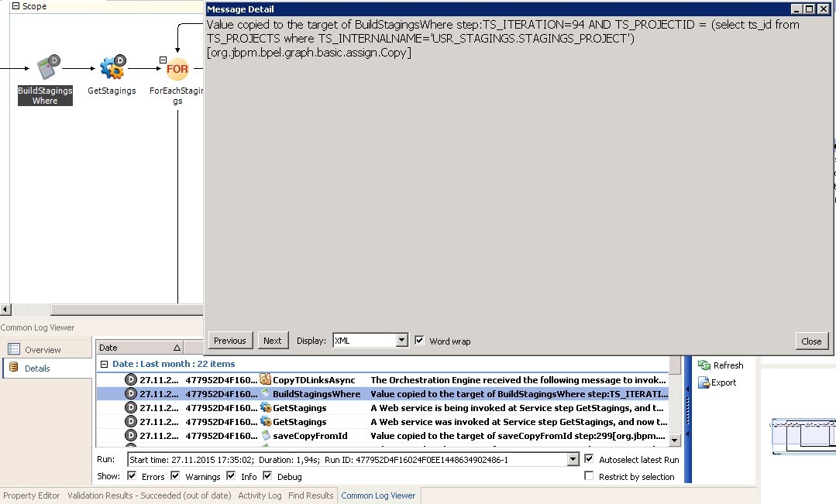Enable Restrict by selection checkbox
This screenshot has width=836, height=504.
[589, 476]
